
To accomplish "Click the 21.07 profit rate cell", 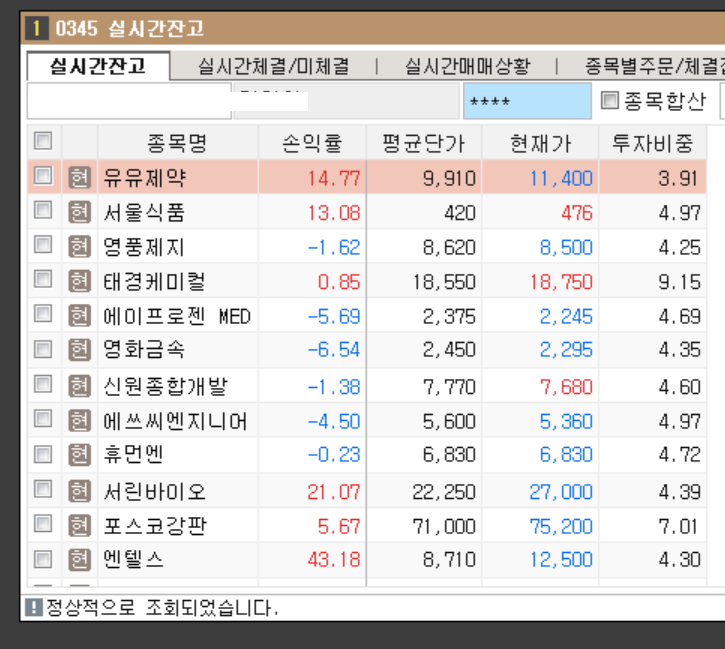I will pyautogui.click(x=312, y=491).
